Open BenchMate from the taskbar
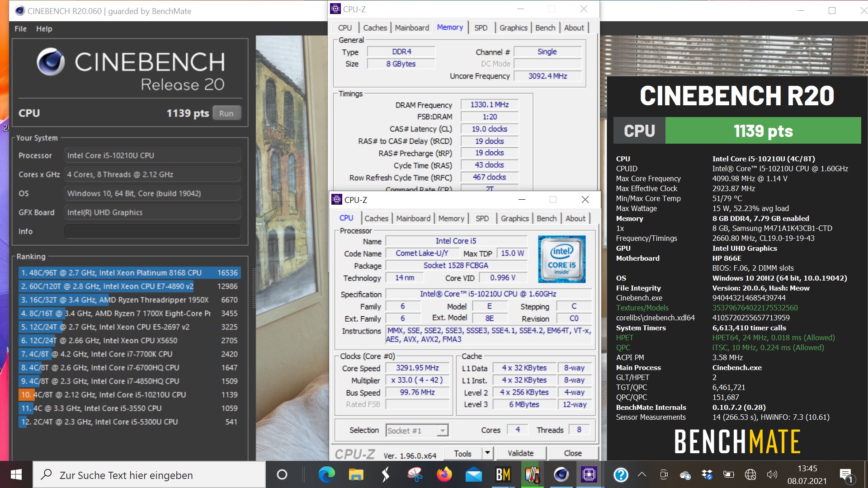Viewport: 868px width, 488px height. coord(503,474)
